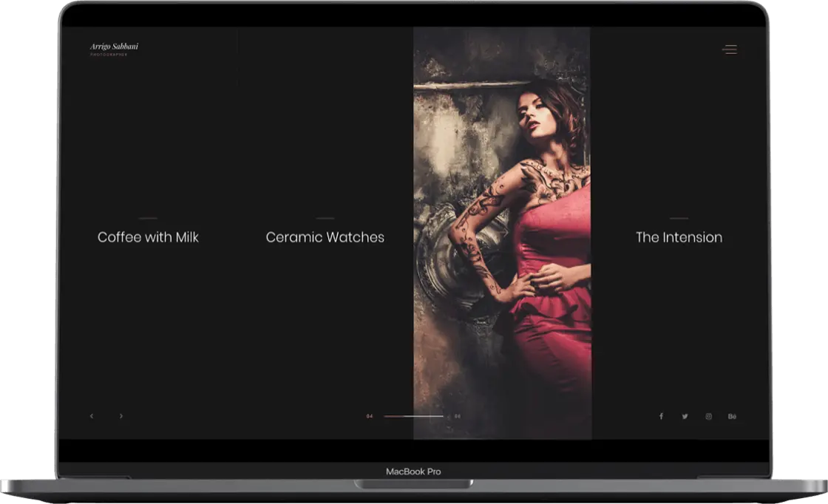Open The Intension project
Image resolution: width=828 pixels, height=504 pixels.
pyautogui.click(x=679, y=237)
